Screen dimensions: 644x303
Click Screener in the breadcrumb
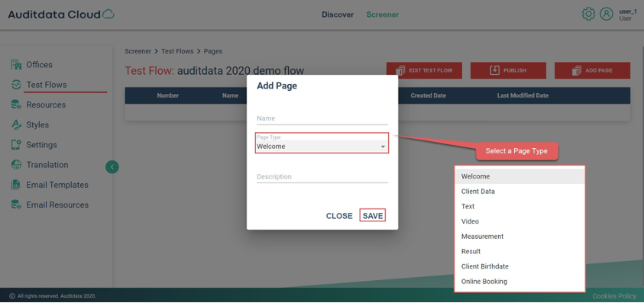coord(138,51)
